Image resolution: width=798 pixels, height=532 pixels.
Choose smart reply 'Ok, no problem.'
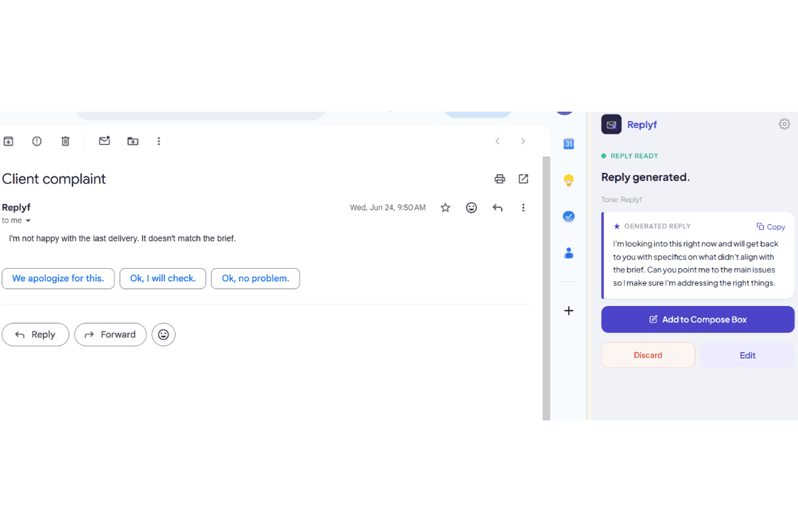(255, 279)
